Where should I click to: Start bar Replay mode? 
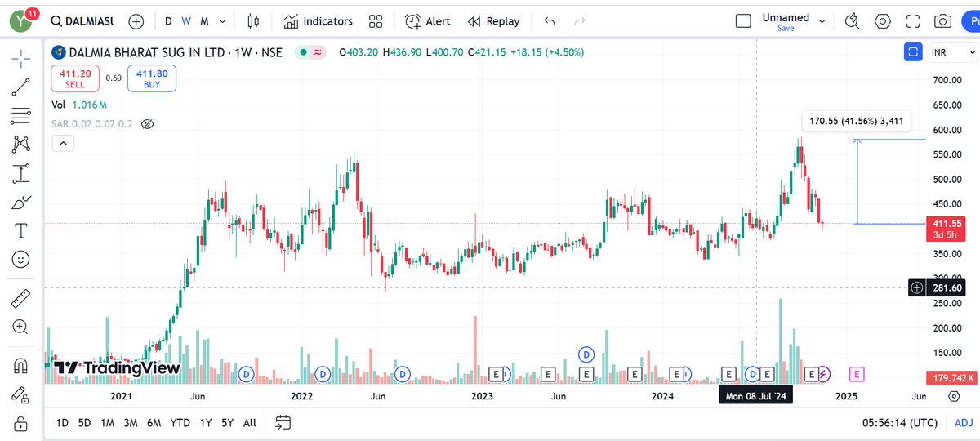tap(494, 21)
